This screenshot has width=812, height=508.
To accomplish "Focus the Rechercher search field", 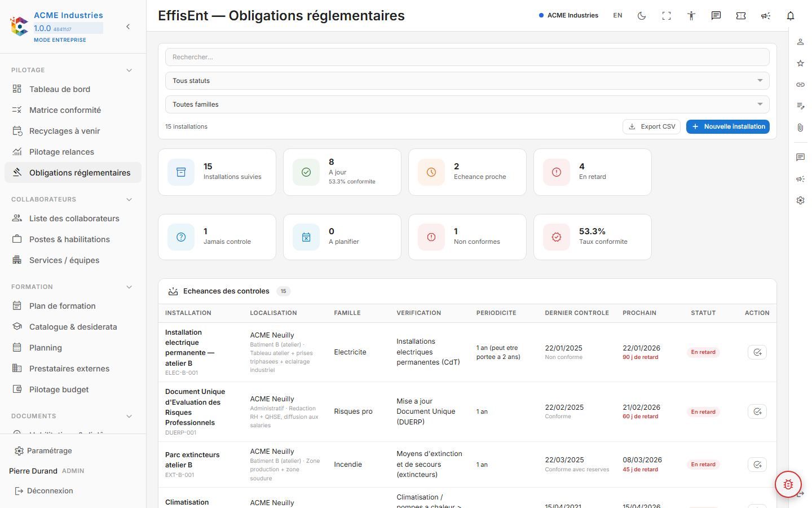I will 467,57.
